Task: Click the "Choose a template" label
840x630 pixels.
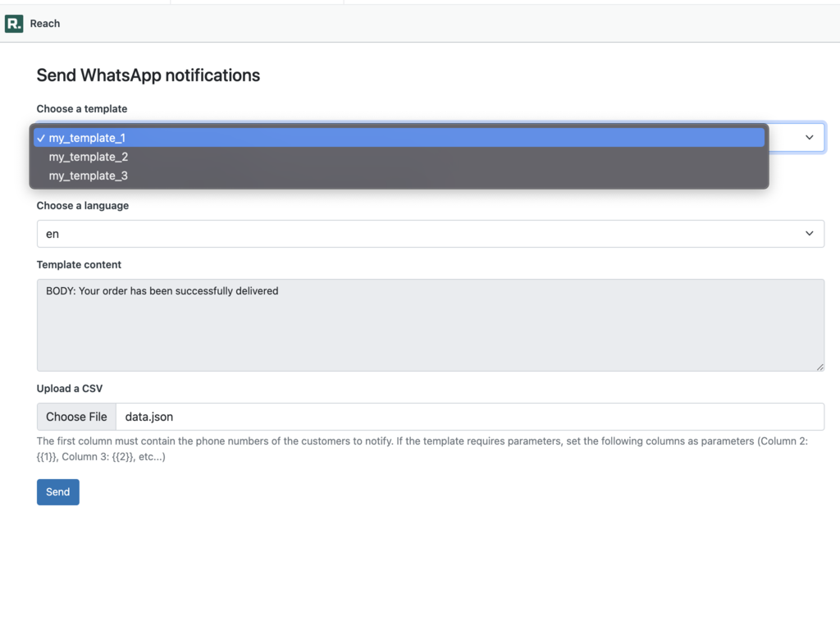Action: [x=81, y=108]
